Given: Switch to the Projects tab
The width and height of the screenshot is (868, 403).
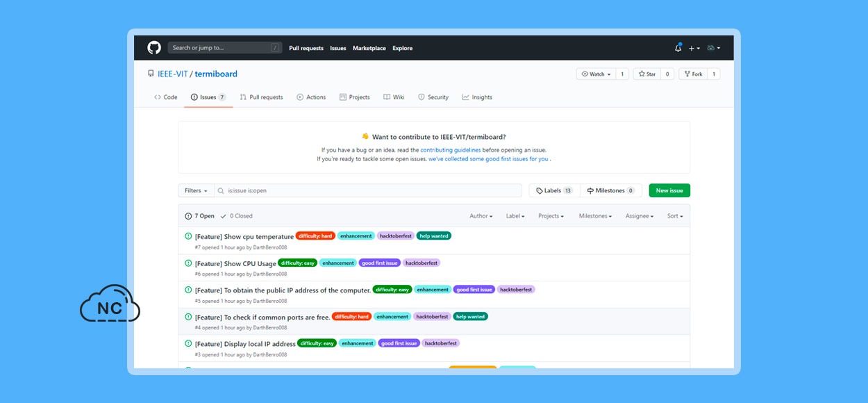Looking at the screenshot, I should pyautogui.click(x=355, y=97).
